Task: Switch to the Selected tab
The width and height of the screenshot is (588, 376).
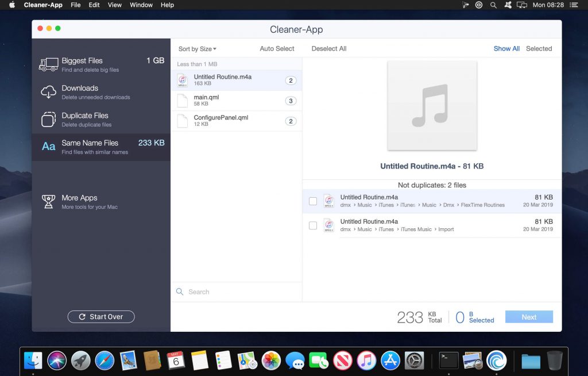Action: click(x=539, y=49)
